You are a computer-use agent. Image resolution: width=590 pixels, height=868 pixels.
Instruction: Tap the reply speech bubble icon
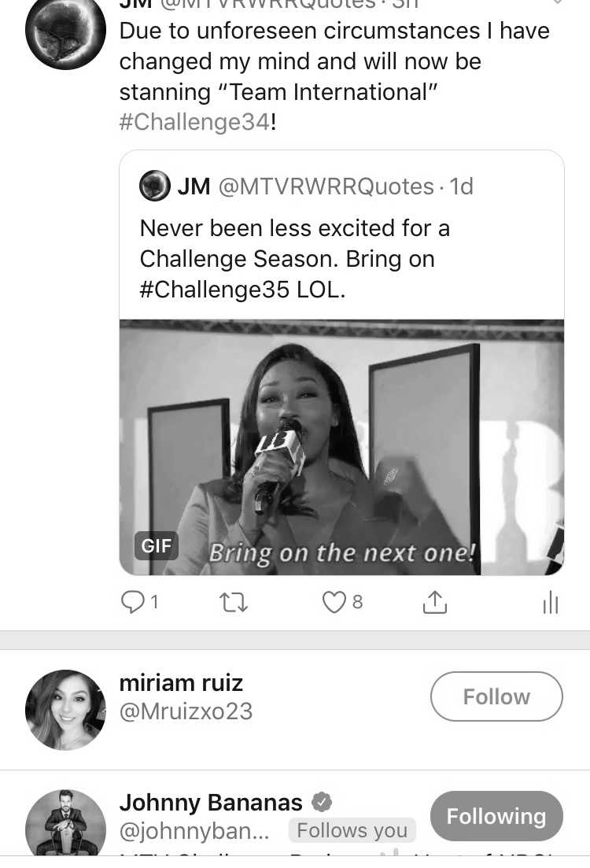click(x=132, y=602)
